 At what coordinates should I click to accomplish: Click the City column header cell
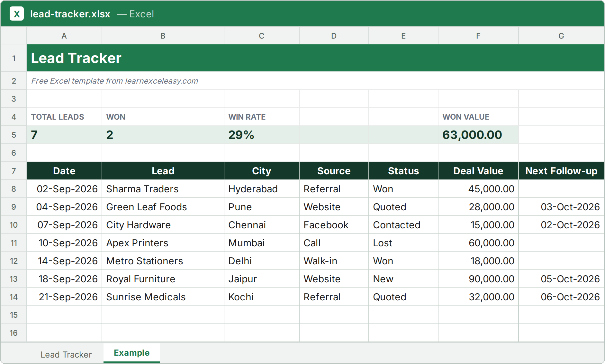(262, 171)
